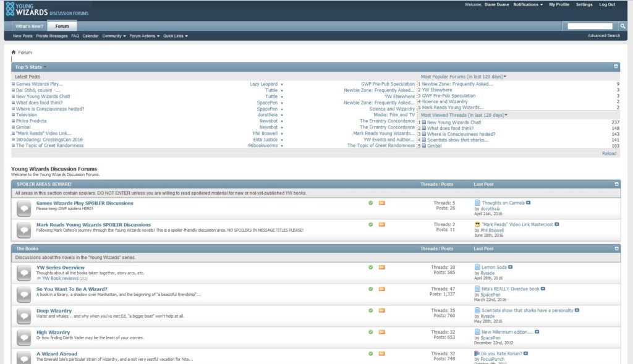Click go-to-last-post icon next to Thoughts on Carmela

tap(528, 203)
